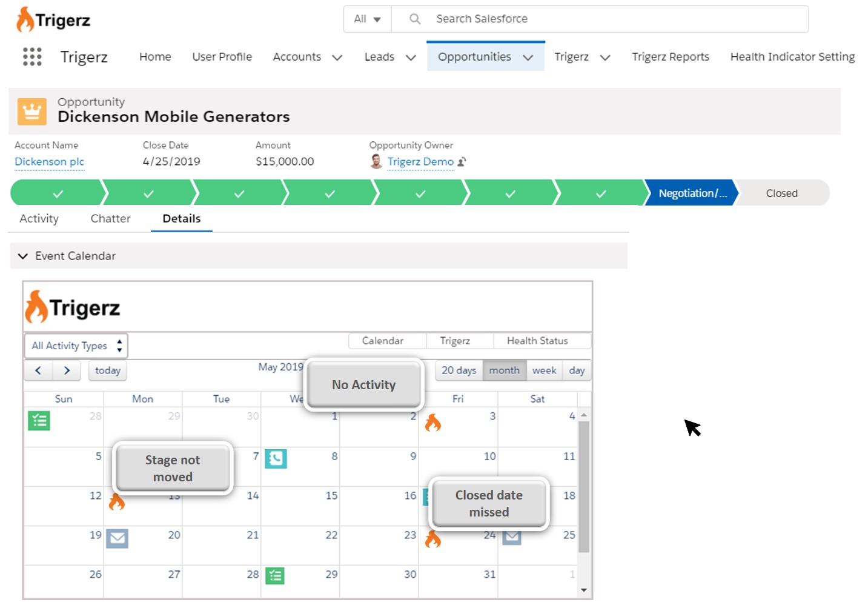Viewport: 868px width, 605px height.
Task: Click the owner avatar photo
Action: 376,161
